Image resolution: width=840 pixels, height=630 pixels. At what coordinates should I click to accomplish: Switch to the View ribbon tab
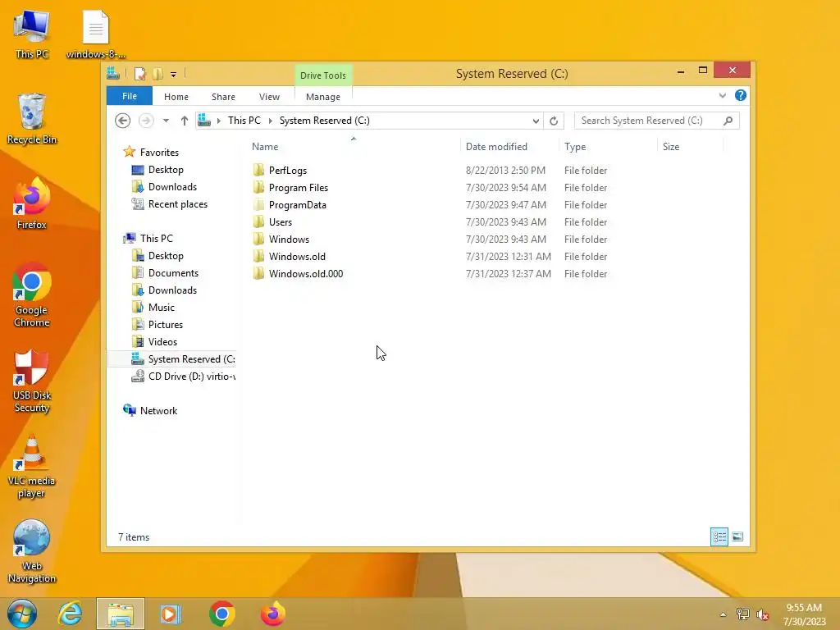click(x=269, y=97)
